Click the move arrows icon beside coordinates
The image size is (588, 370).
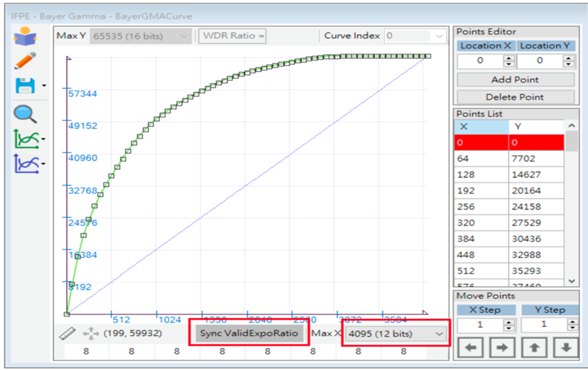[91, 334]
